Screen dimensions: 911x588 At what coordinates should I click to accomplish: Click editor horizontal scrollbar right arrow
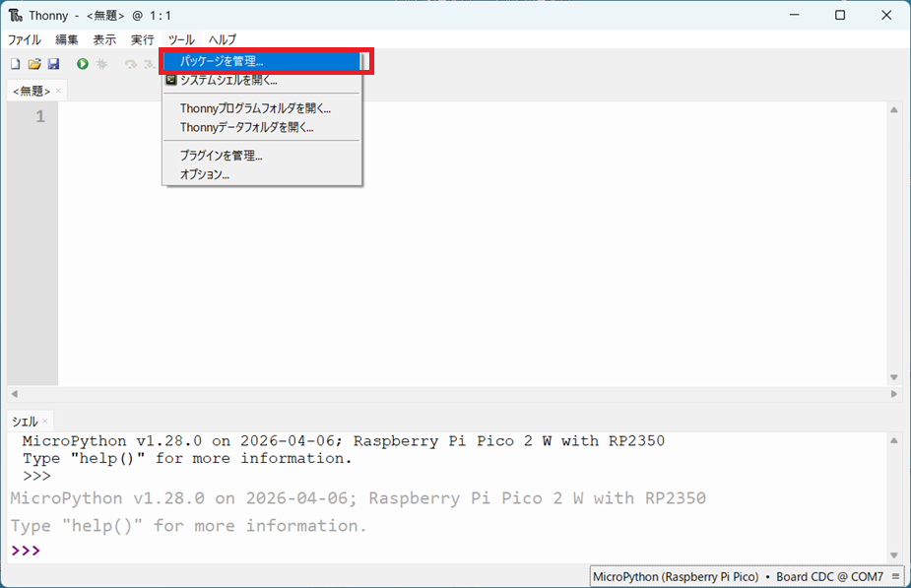(x=894, y=394)
